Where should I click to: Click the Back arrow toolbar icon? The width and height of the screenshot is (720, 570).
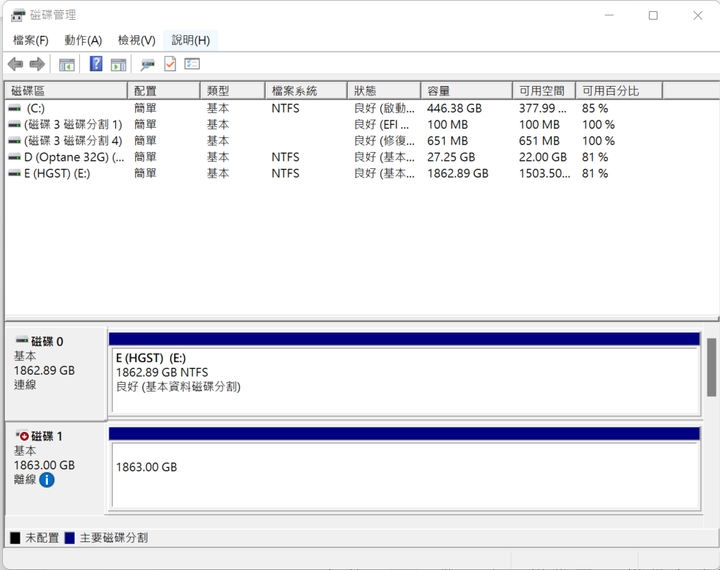[x=16, y=64]
